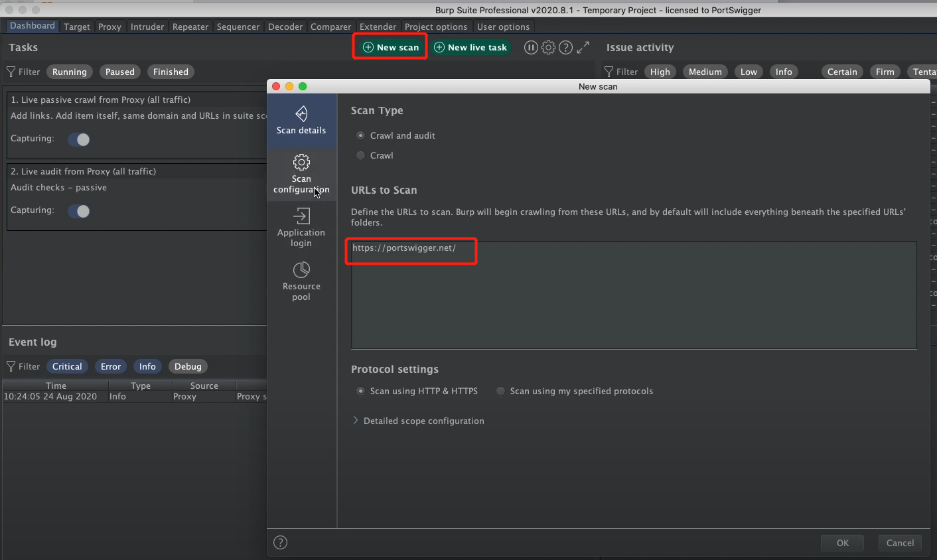Click Tasks Filter funnel icon

tap(11, 72)
